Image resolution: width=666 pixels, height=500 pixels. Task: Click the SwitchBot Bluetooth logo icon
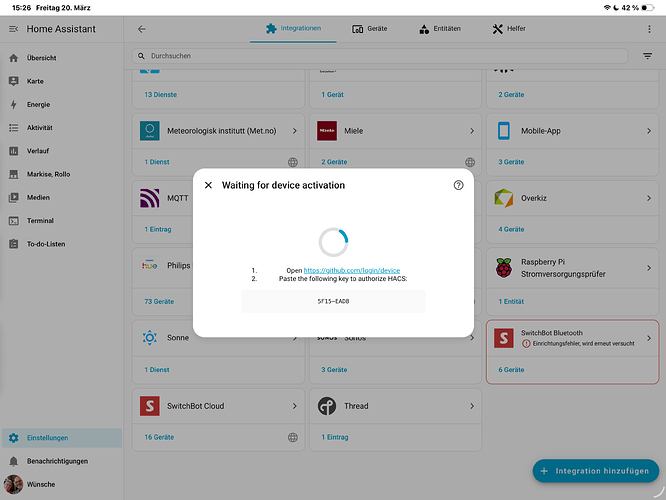(504, 338)
